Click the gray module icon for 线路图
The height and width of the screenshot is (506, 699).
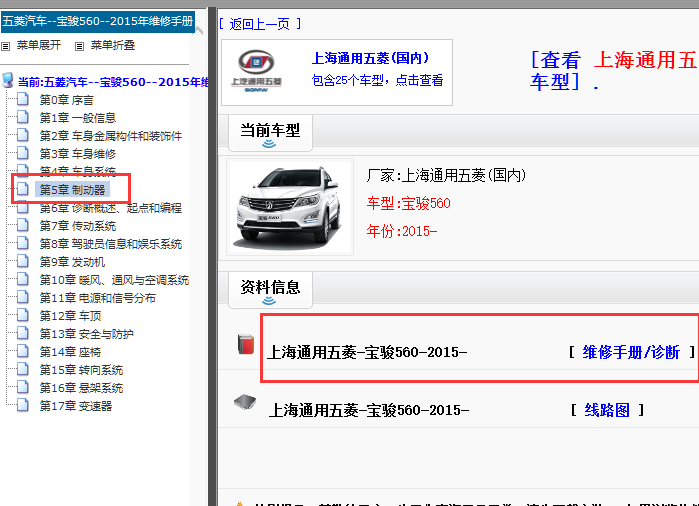point(245,402)
